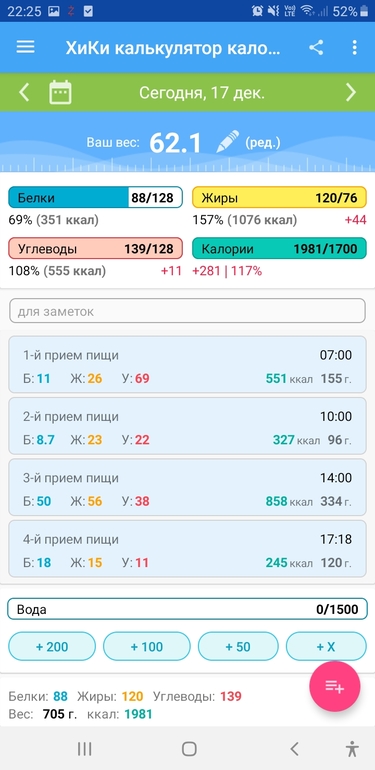Tap the + X custom water button
The image size is (375, 770).
coord(326,647)
